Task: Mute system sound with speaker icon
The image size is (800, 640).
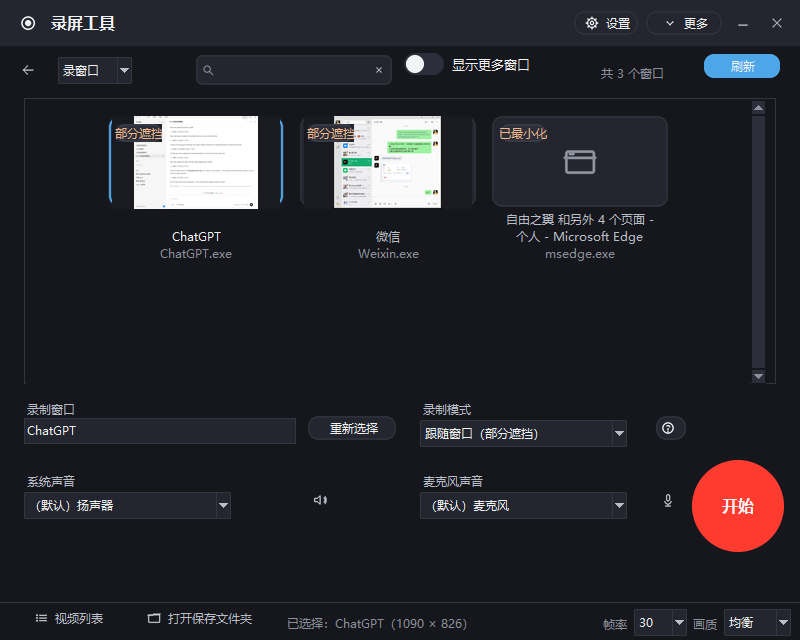Action: pyautogui.click(x=320, y=500)
